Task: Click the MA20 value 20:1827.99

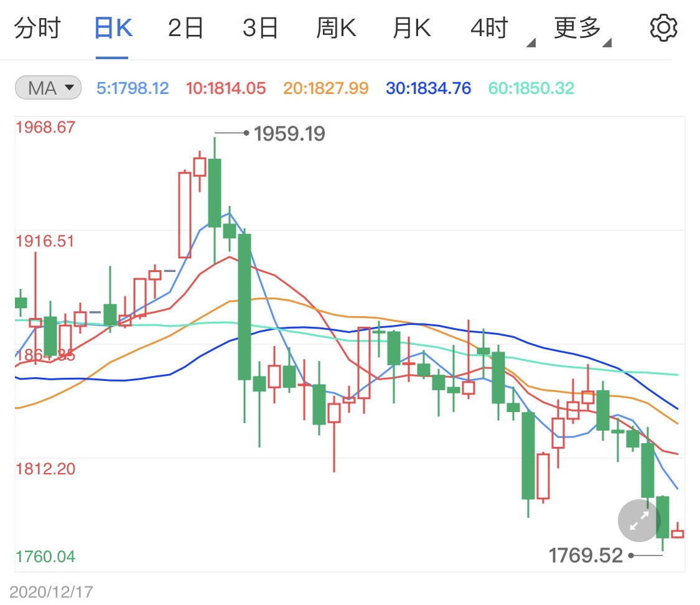Action: [x=326, y=88]
